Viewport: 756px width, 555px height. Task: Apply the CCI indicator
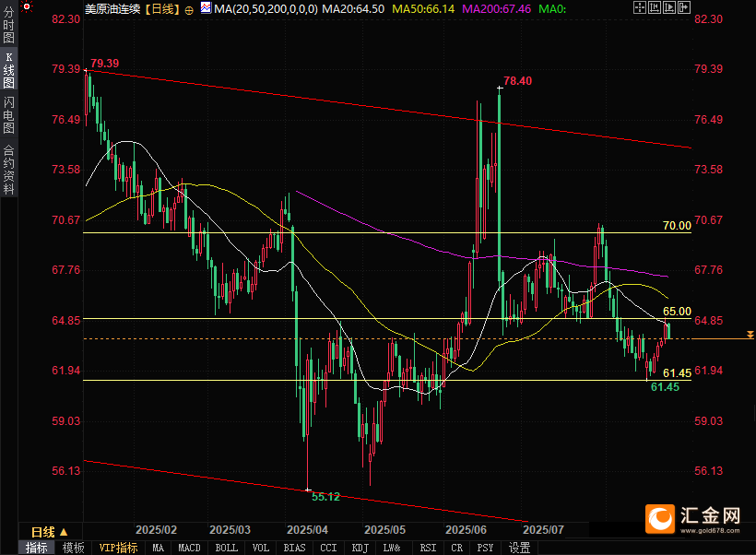pyautogui.click(x=328, y=548)
